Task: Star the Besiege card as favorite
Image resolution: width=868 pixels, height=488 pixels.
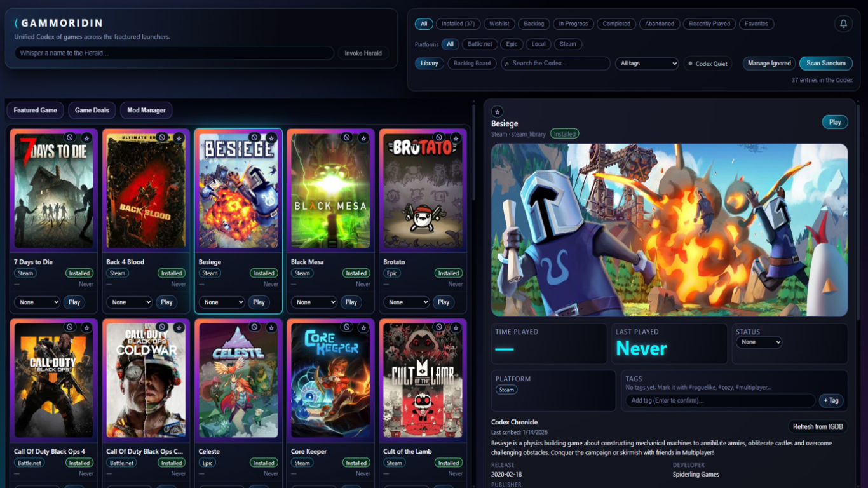Action: (x=271, y=138)
